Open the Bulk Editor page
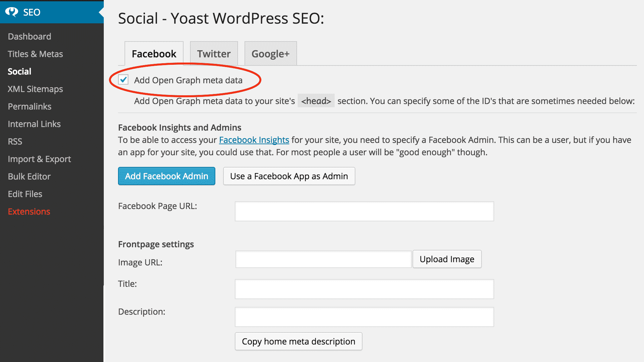644x362 pixels. tap(29, 176)
